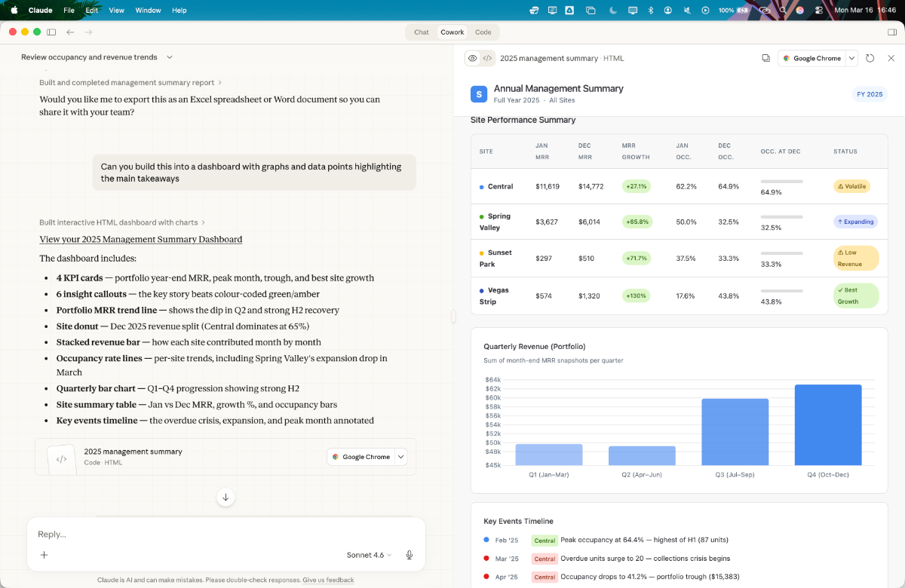Switch to the Cowork tab

pyautogui.click(x=452, y=32)
